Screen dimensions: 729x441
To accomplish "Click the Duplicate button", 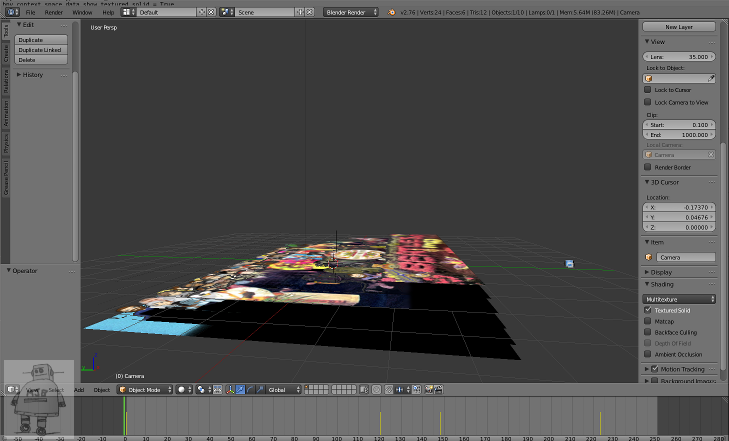I will [x=41, y=40].
